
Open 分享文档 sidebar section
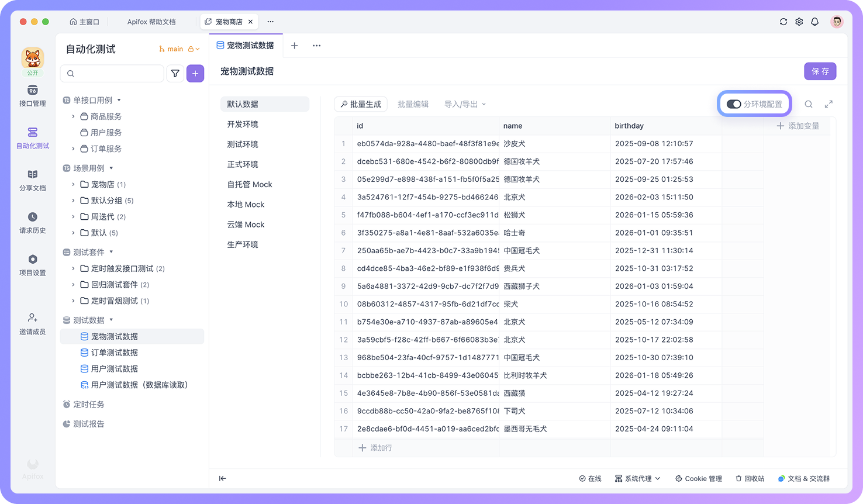[33, 181]
